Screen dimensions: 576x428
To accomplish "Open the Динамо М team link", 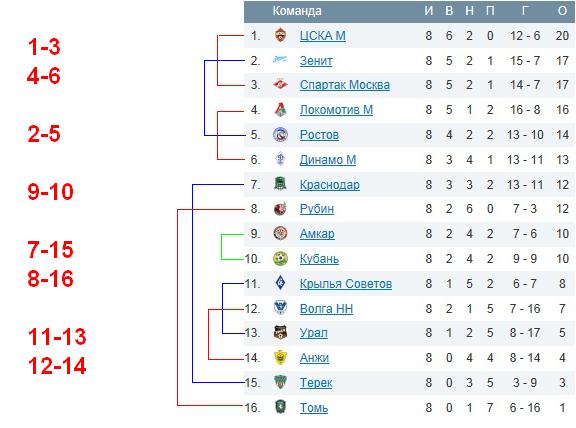I will [328, 159].
